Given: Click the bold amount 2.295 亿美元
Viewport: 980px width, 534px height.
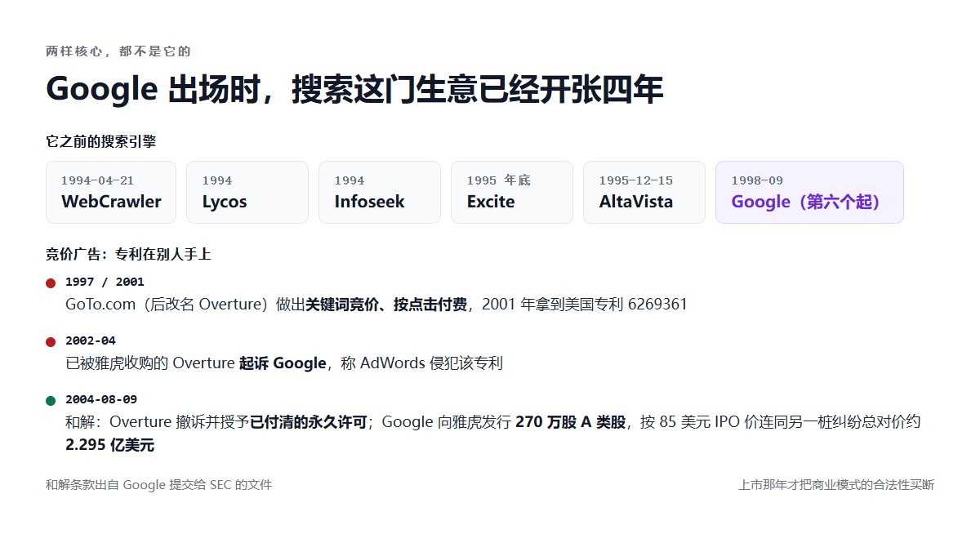Looking at the screenshot, I should point(110,445).
